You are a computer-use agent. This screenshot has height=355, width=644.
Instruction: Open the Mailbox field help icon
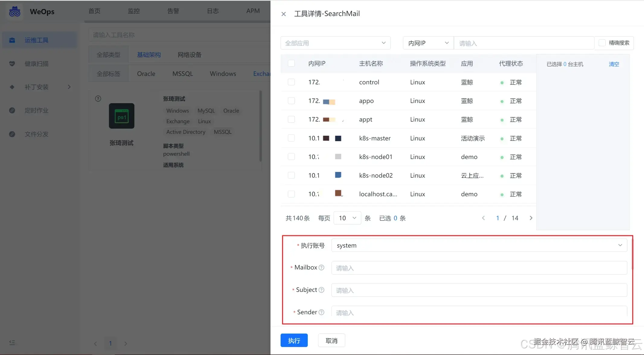321,267
